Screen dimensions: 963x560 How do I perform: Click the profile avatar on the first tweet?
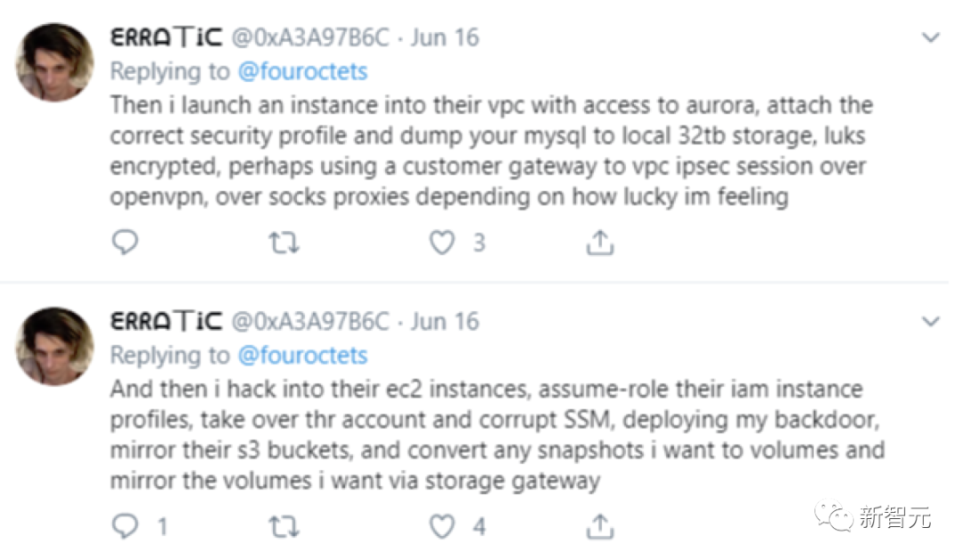[x=54, y=62]
